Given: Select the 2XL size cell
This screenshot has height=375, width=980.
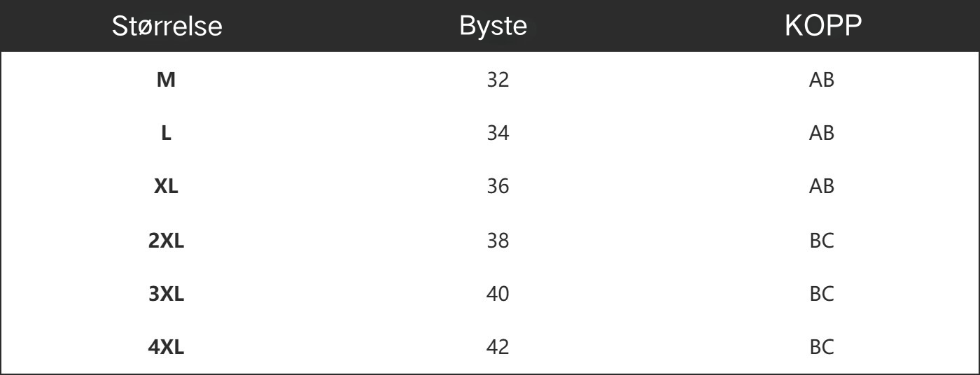Looking at the screenshot, I should click(x=166, y=241).
